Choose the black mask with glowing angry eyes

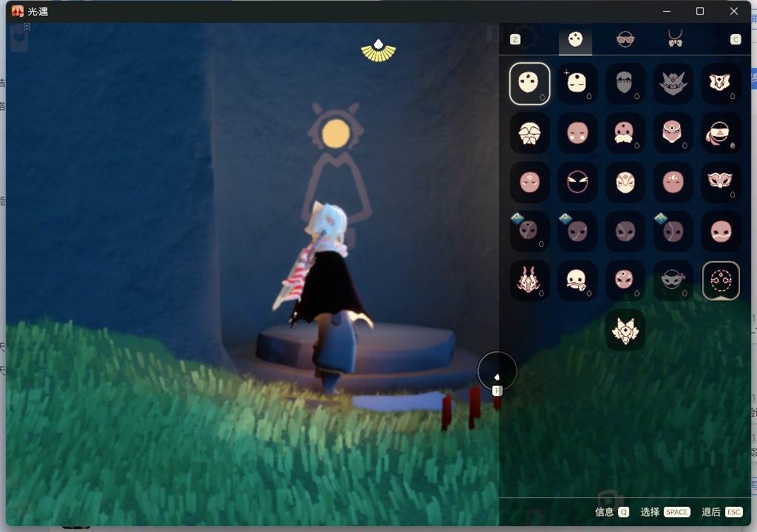pyautogui.click(x=577, y=182)
